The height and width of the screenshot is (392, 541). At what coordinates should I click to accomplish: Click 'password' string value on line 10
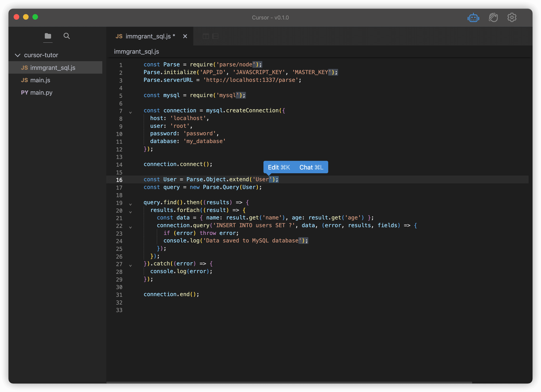199,134
